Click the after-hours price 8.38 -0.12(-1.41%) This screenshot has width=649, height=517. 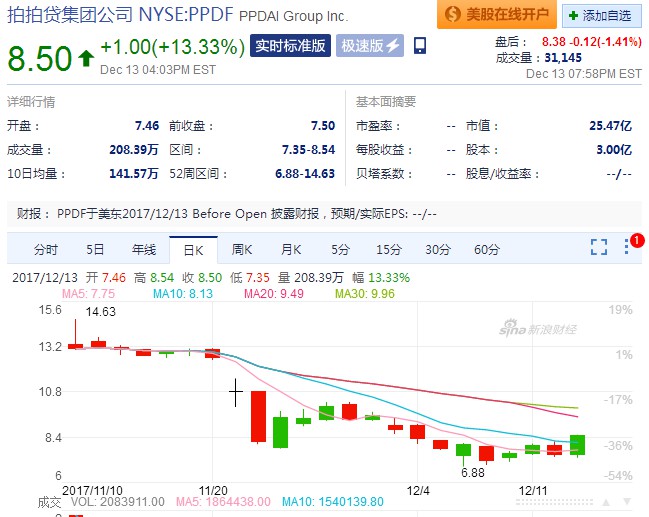pos(591,41)
